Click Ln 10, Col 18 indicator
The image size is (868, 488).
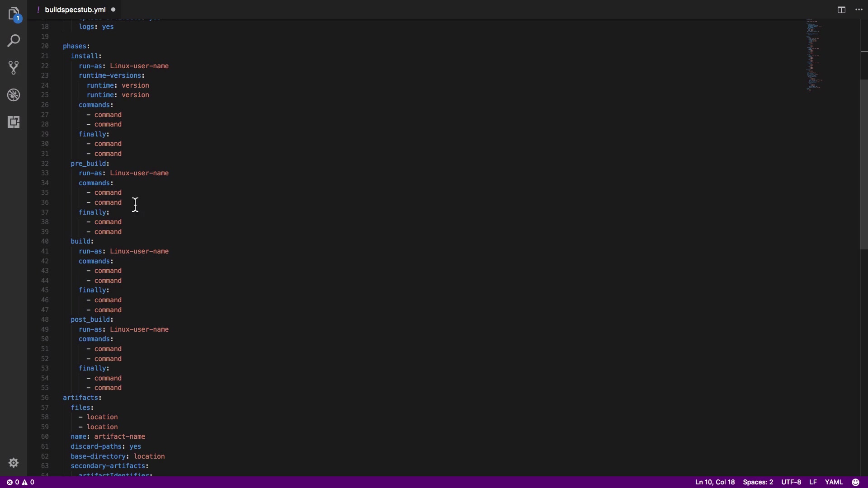point(715,482)
